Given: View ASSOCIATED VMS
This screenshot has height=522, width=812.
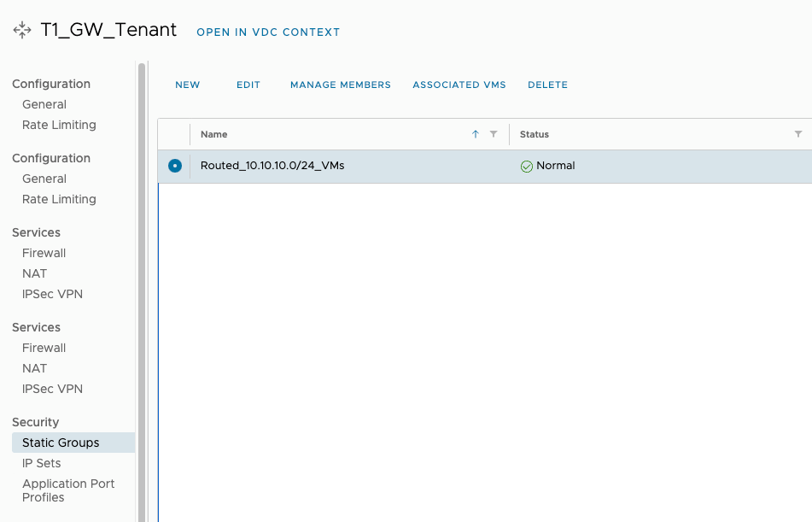Looking at the screenshot, I should tap(459, 85).
